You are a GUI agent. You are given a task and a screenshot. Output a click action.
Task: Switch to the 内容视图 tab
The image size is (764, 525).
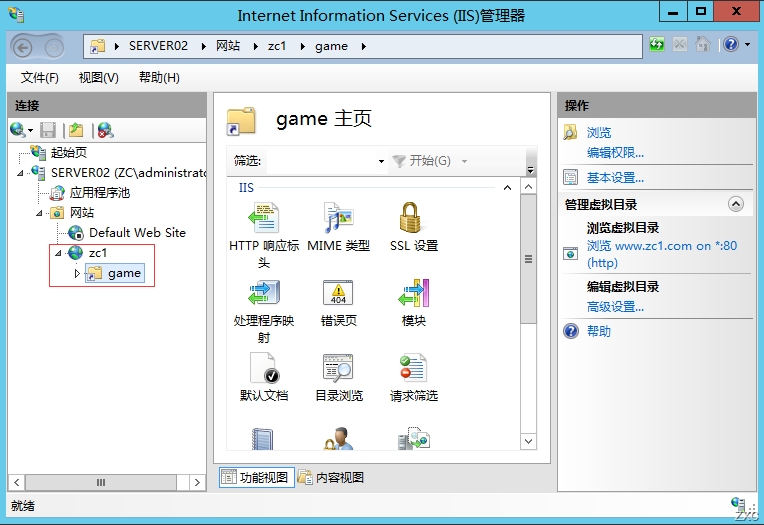[x=331, y=477]
